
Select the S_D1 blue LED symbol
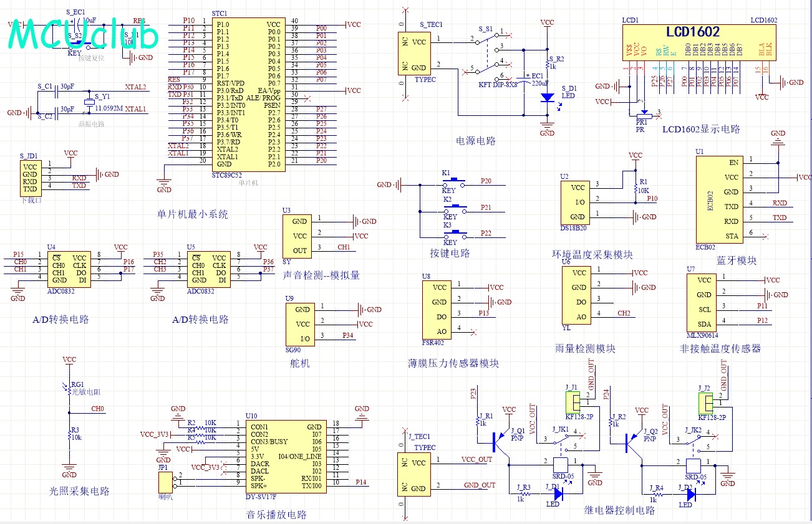click(547, 98)
